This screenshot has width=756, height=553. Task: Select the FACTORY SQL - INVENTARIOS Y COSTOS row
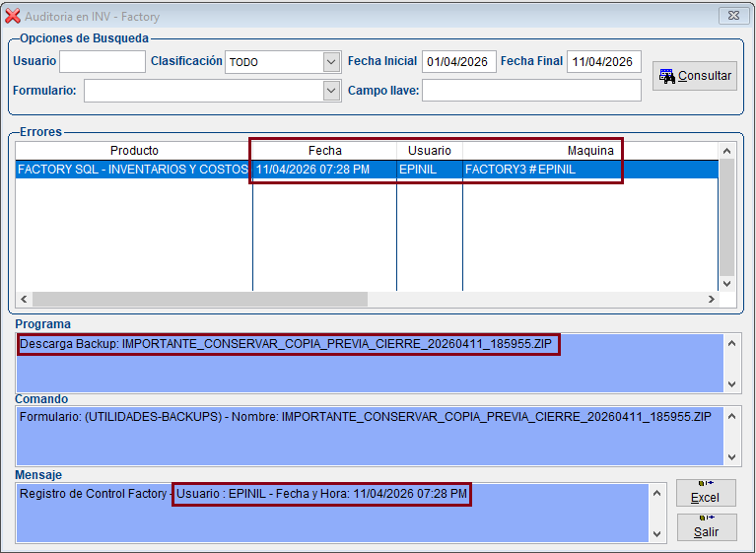133,170
